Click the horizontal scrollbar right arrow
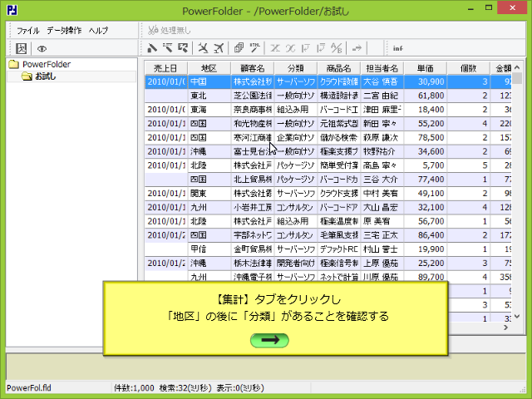The height and width of the screenshot is (399, 532). 506,328
